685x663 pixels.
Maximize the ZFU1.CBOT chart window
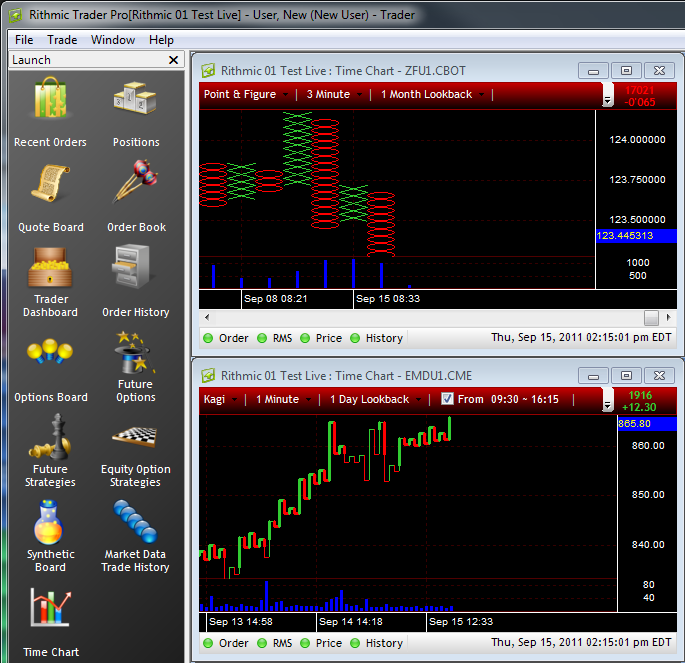(626, 71)
